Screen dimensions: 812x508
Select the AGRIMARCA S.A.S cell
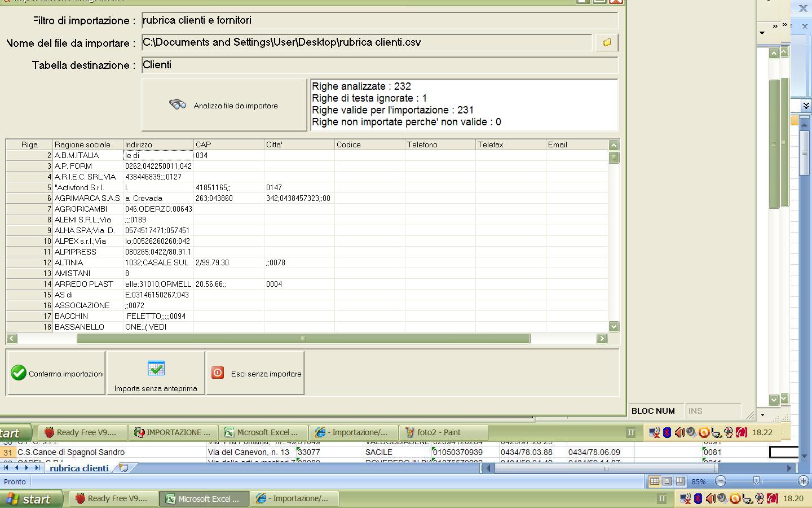[88, 198]
